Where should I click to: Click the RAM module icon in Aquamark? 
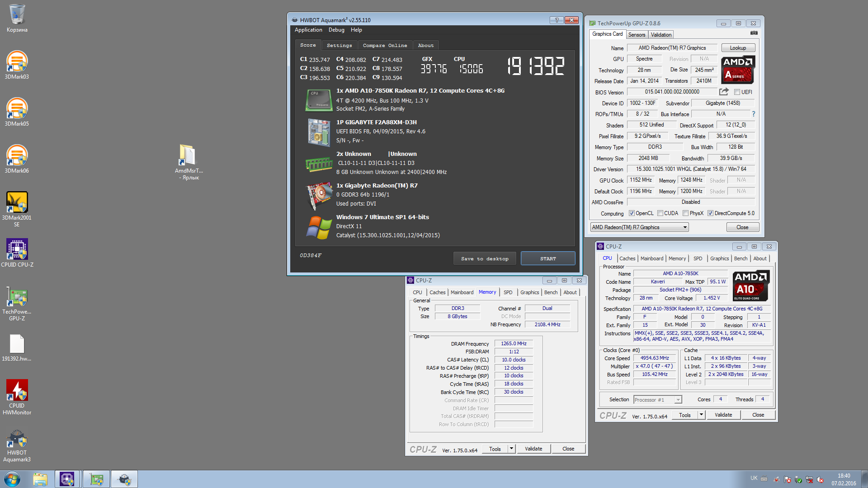click(319, 164)
